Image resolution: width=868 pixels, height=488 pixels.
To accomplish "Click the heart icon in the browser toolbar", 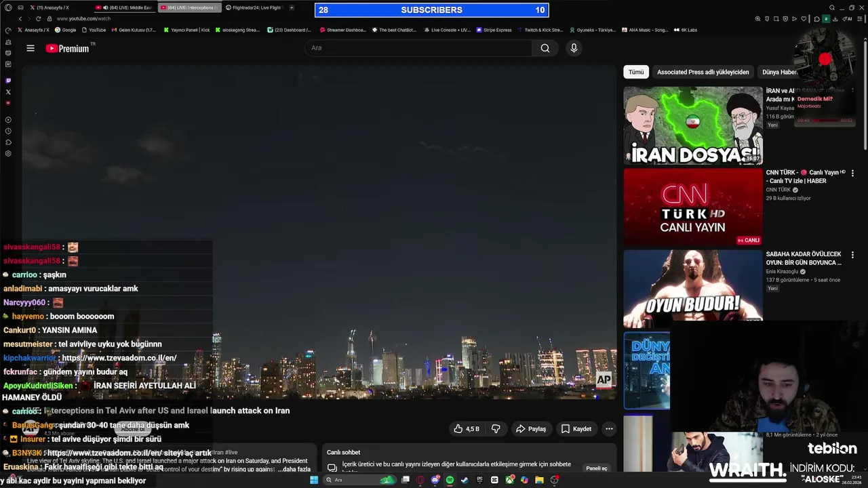I will click(804, 18).
